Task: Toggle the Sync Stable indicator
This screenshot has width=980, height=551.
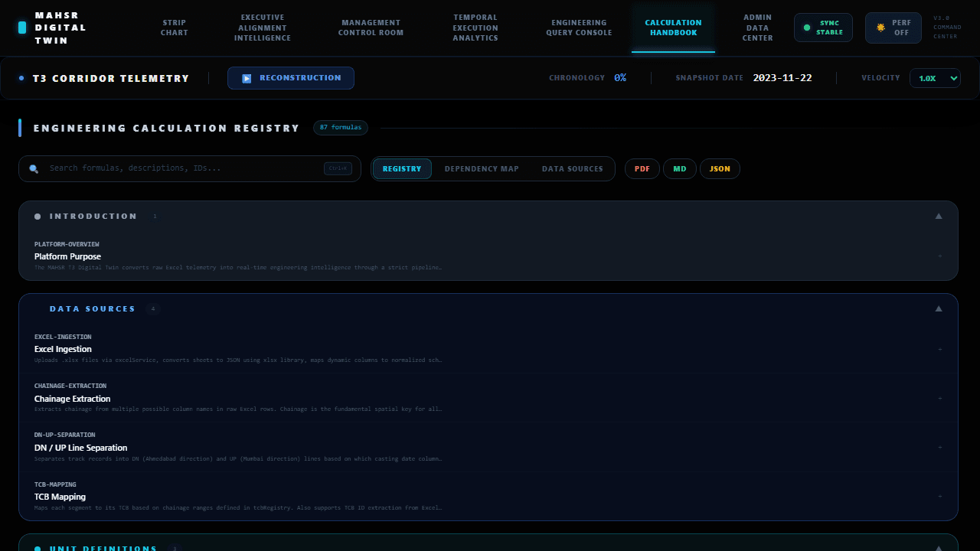Action: coord(823,28)
